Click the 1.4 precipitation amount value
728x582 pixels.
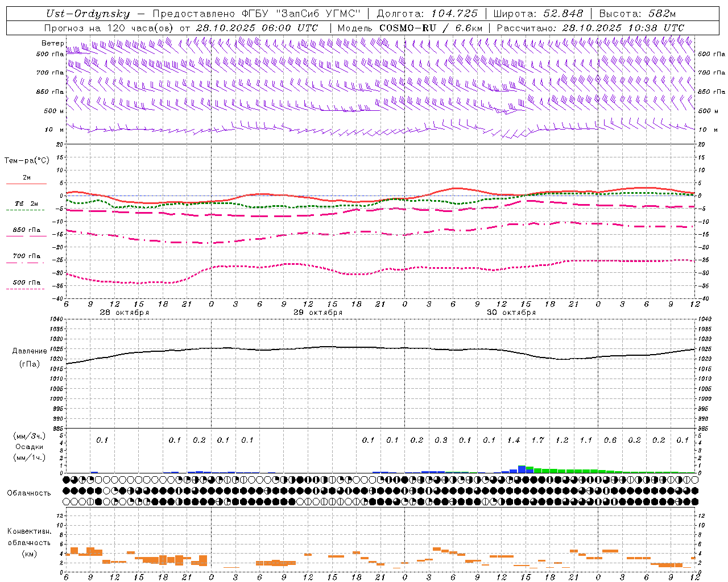514,440
